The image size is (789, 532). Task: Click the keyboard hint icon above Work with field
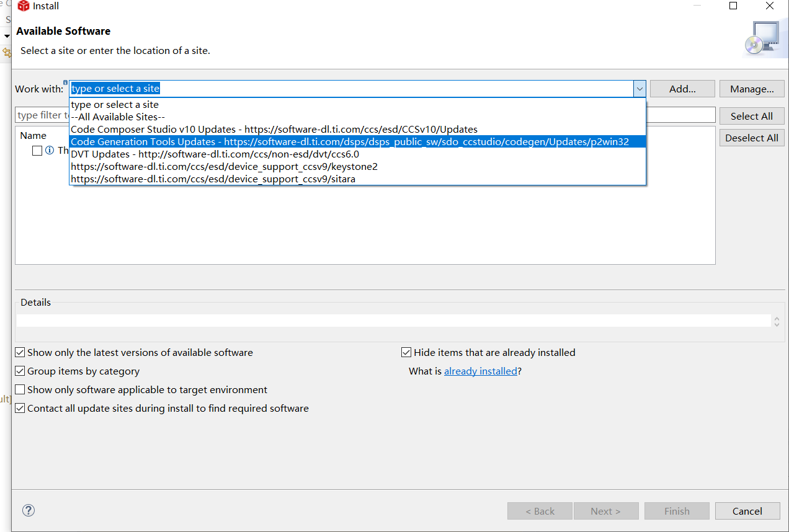(66, 81)
